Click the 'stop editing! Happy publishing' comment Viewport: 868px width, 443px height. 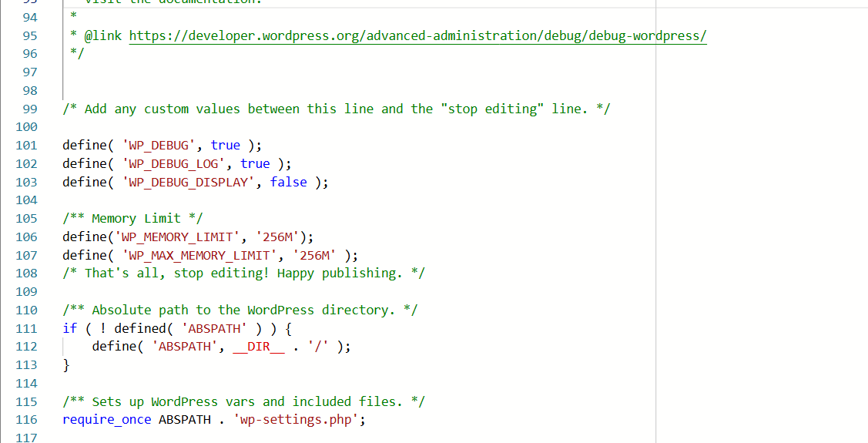(243, 274)
